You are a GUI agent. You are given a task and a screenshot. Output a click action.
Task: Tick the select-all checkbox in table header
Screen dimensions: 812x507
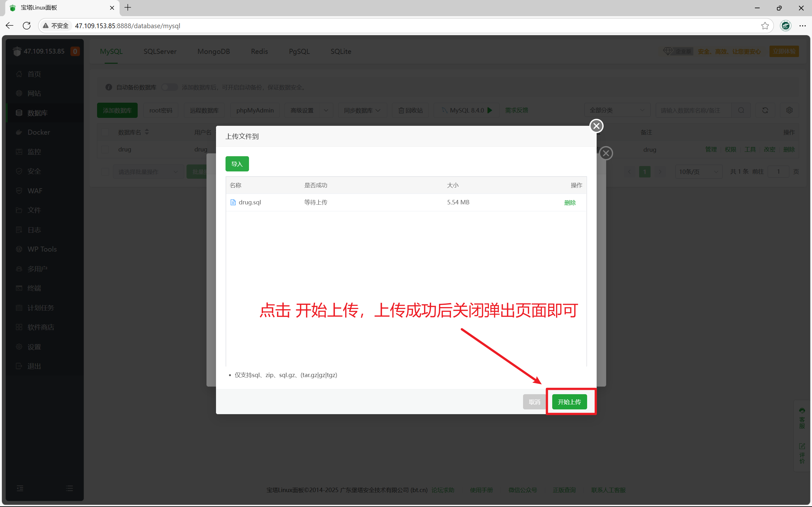coord(105,132)
